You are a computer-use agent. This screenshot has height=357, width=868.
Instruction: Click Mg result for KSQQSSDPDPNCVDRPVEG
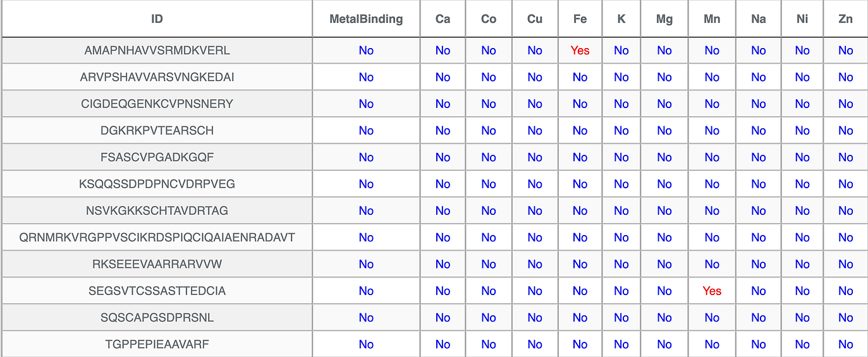click(664, 185)
